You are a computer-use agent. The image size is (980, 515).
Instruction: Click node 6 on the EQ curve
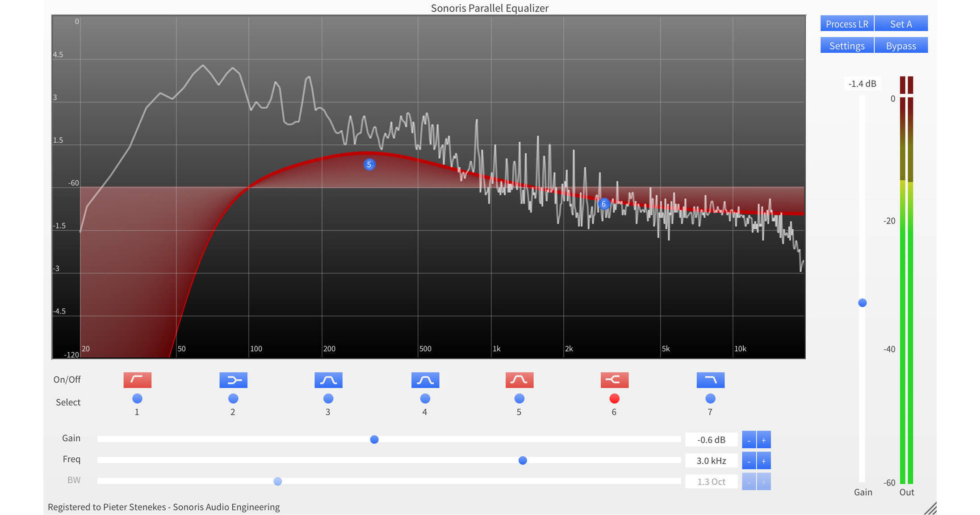click(x=603, y=204)
